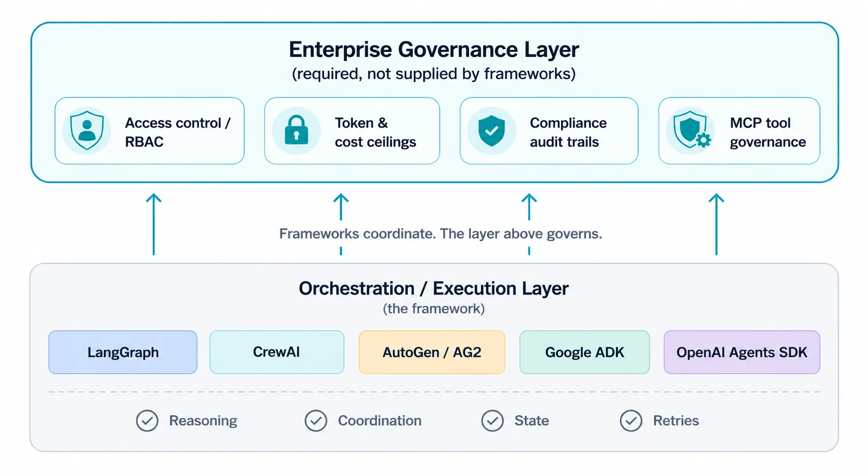
Task: Click the check circle beside Coordination
Action: tap(316, 421)
